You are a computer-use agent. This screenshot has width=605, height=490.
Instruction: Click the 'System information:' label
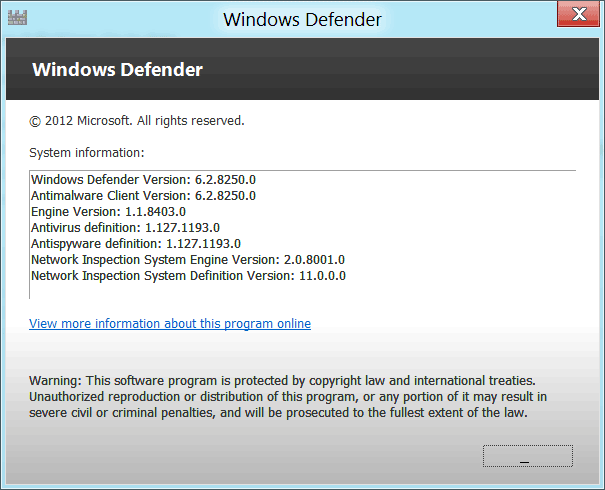[x=86, y=153]
